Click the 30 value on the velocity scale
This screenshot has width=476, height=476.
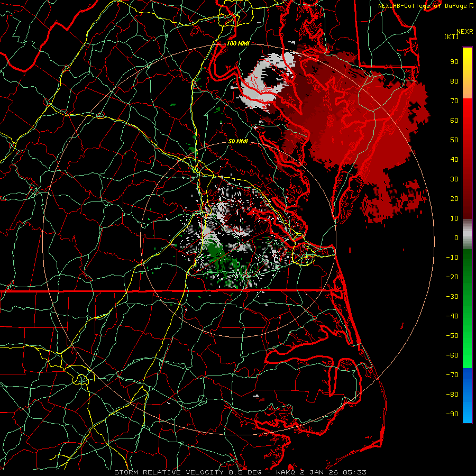click(454, 179)
